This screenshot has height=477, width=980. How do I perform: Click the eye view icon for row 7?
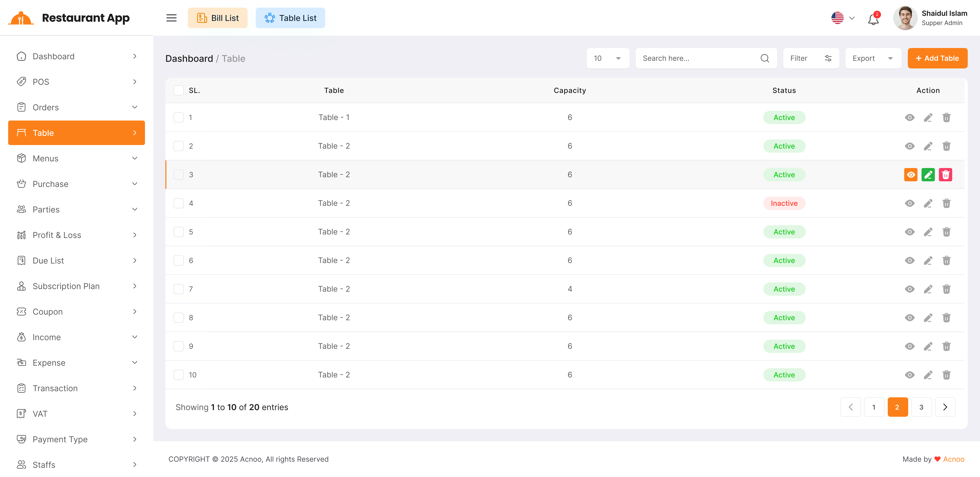[909, 289]
